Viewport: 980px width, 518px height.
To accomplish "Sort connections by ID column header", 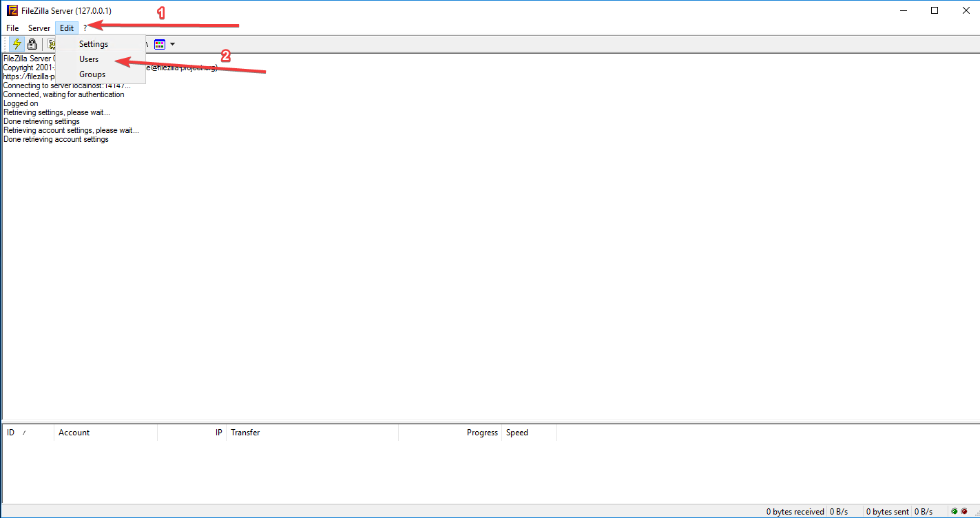I will point(28,433).
